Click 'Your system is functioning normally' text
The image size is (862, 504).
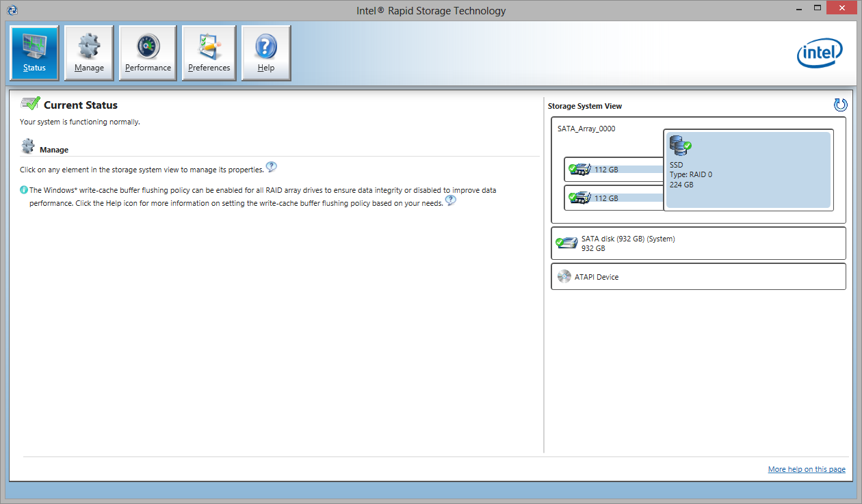click(x=80, y=122)
